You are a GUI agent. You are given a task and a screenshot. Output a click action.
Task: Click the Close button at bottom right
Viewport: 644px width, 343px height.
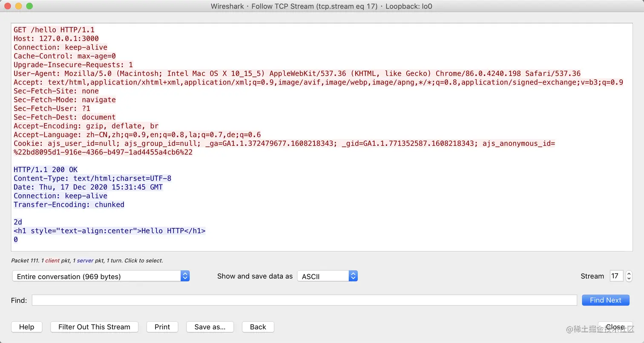click(x=615, y=327)
